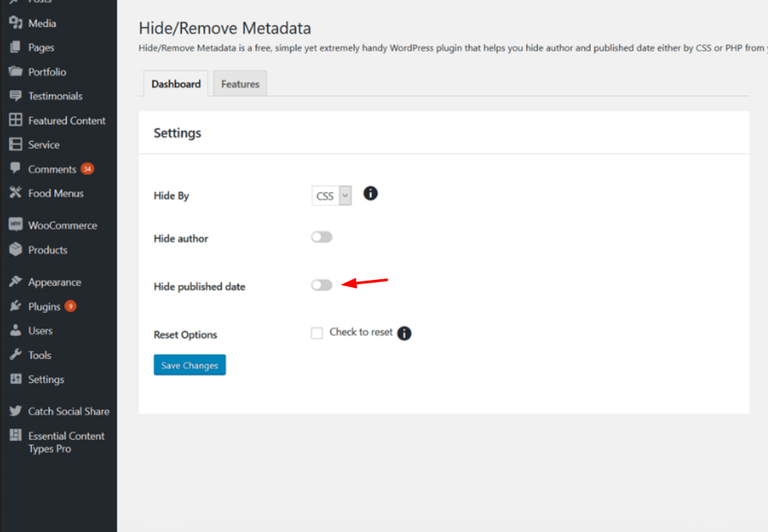The image size is (768, 532).
Task: Click the Comments count badge
Action: point(87,169)
